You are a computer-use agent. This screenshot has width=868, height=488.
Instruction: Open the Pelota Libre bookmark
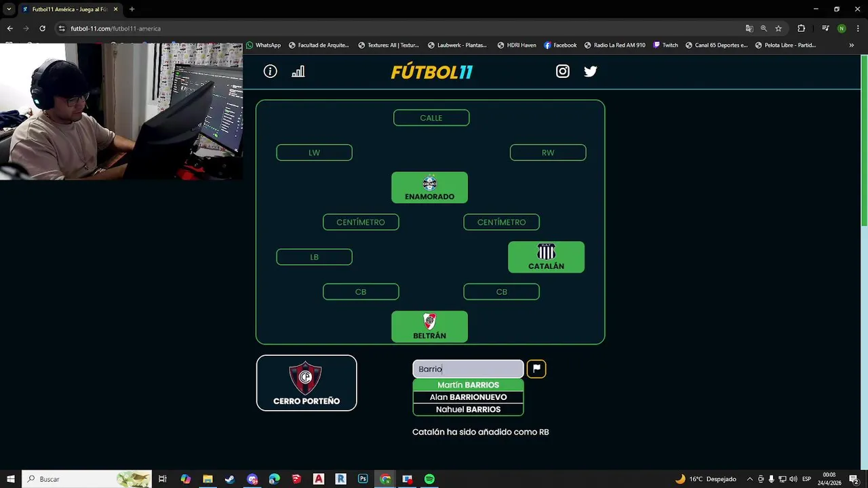785,45
